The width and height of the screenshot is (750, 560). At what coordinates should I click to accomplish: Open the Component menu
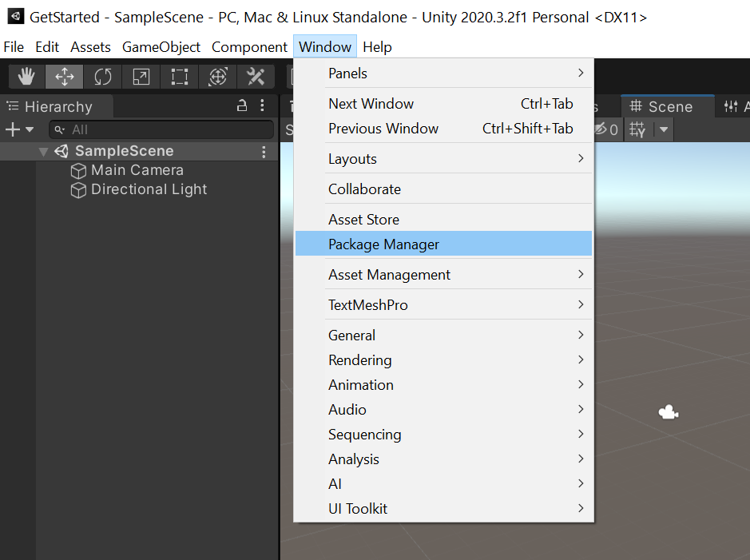[249, 47]
